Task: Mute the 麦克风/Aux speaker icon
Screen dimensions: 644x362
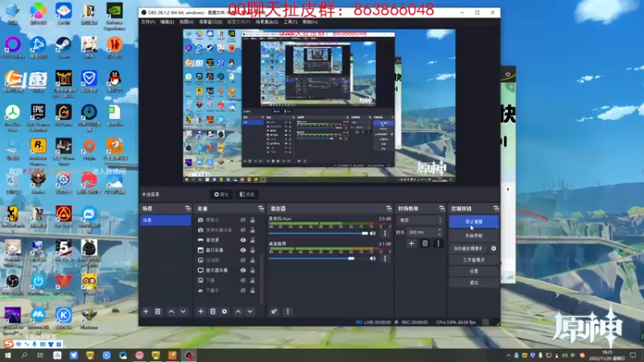Action: tap(373, 233)
